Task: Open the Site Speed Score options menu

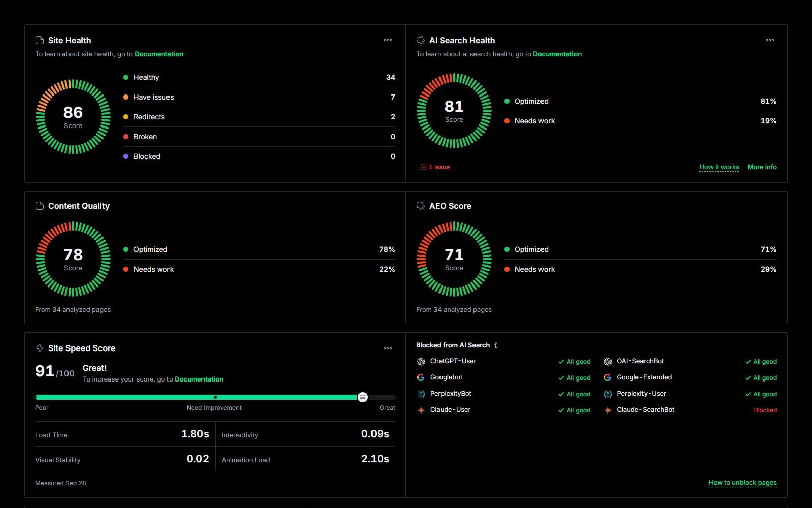Action: pos(388,348)
